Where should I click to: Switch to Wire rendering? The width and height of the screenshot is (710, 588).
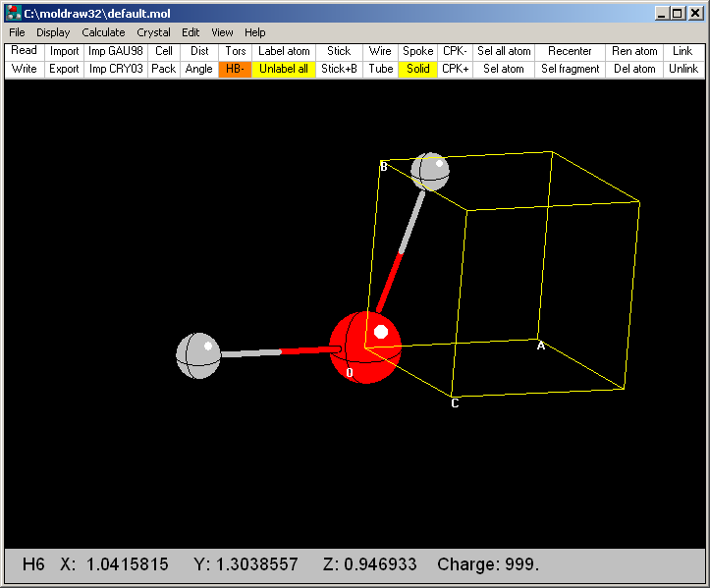coord(380,51)
